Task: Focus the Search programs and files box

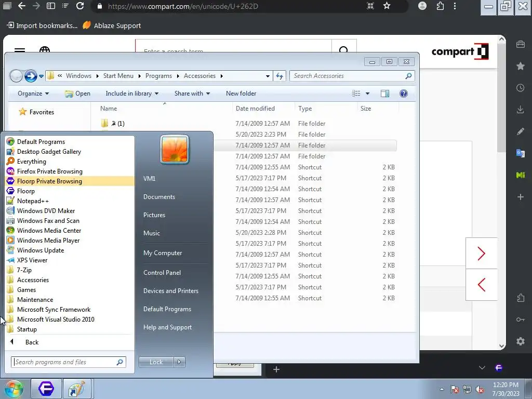Action: pos(69,362)
